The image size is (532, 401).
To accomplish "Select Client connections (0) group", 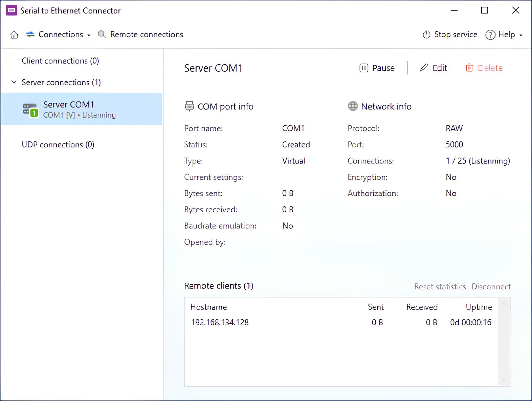I will point(60,61).
